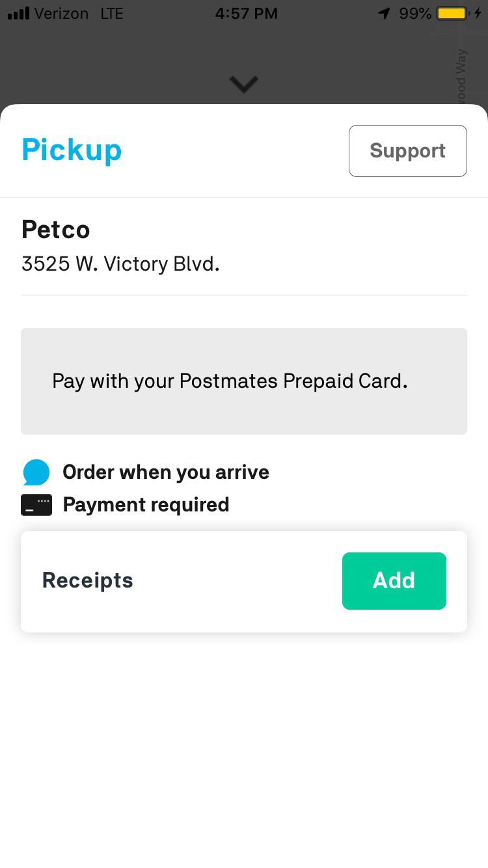Tap the Verizon carrier label

(x=61, y=14)
